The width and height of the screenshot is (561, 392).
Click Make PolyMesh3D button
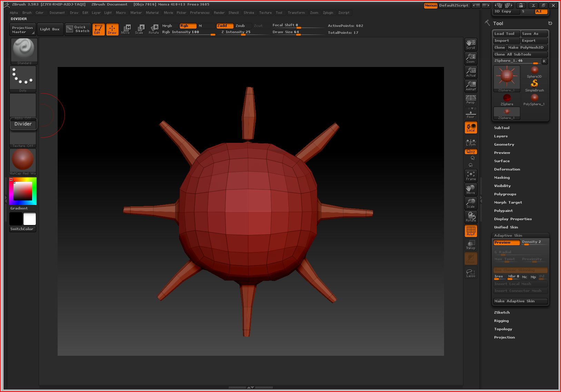527,48
